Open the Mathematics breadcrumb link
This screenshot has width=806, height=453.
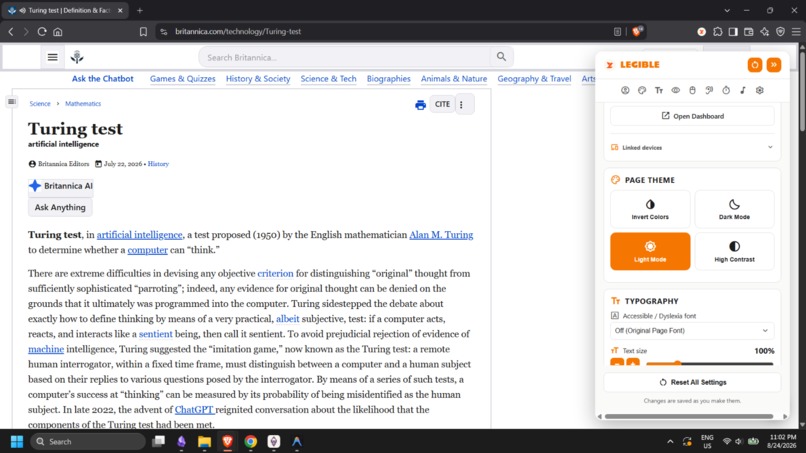tap(83, 103)
